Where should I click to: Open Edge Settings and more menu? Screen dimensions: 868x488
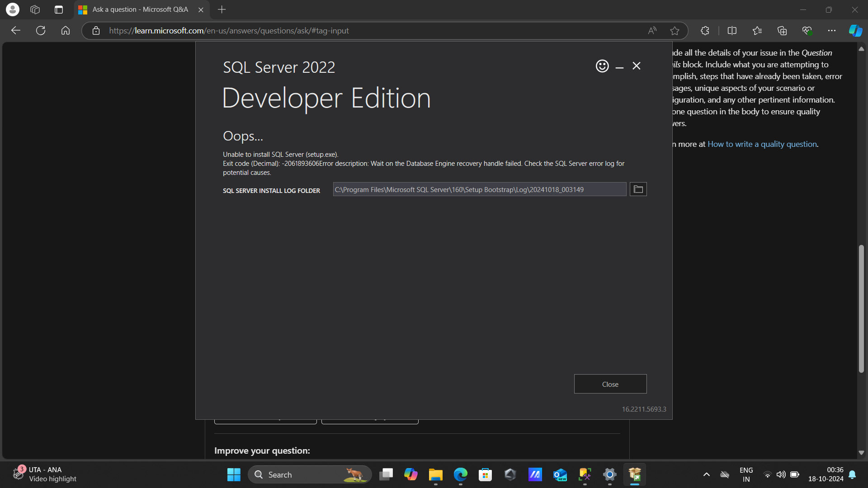(832, 31)
